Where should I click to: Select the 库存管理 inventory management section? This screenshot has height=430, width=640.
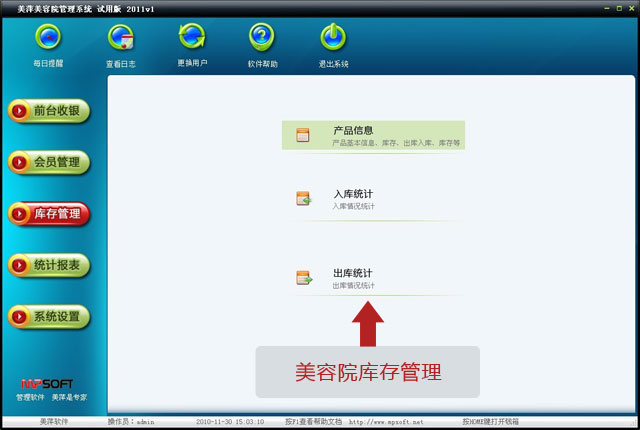[x=48, y=214]
